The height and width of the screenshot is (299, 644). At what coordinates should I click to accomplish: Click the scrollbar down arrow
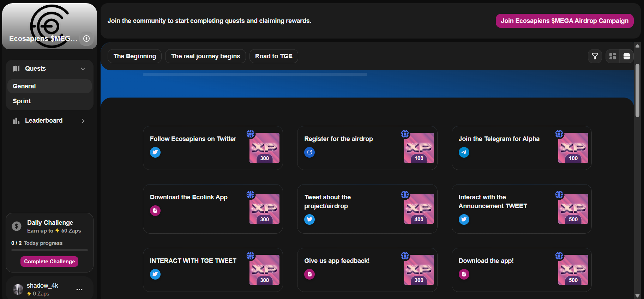tap(637, 296)
